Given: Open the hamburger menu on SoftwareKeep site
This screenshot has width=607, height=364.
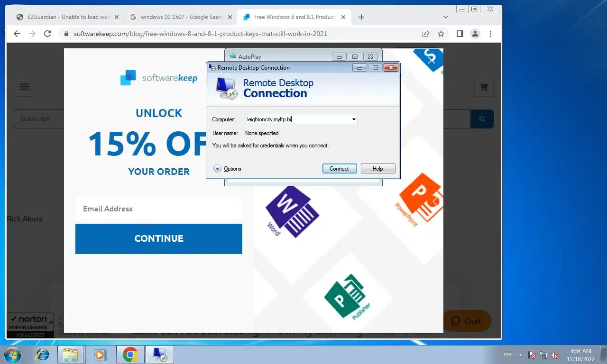Looking at the screenshot, I should (24, 87).
